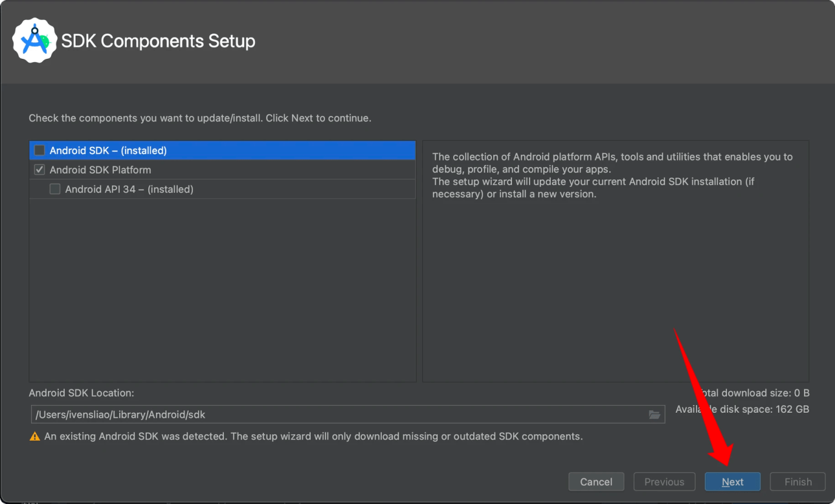Image resolution: width=835 pixels, height=504 pixels.
Task: Click the existing Android SDK detected warning message
Action: tap(313, 437)
